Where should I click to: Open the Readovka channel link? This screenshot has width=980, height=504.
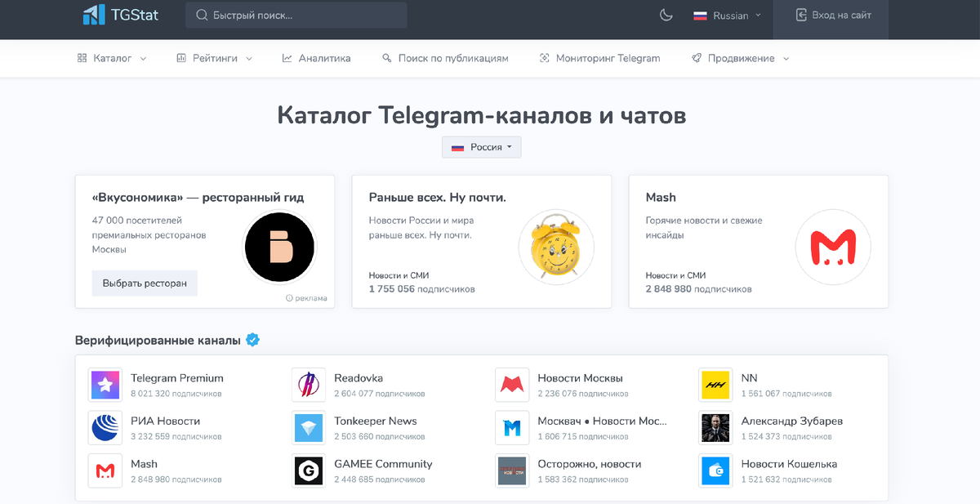point(359,378)
